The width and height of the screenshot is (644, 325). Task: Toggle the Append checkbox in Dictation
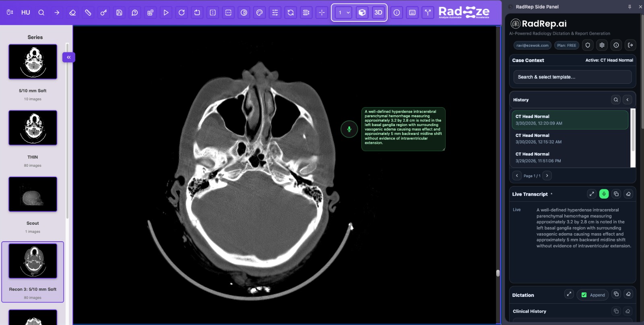click(584, 295)
